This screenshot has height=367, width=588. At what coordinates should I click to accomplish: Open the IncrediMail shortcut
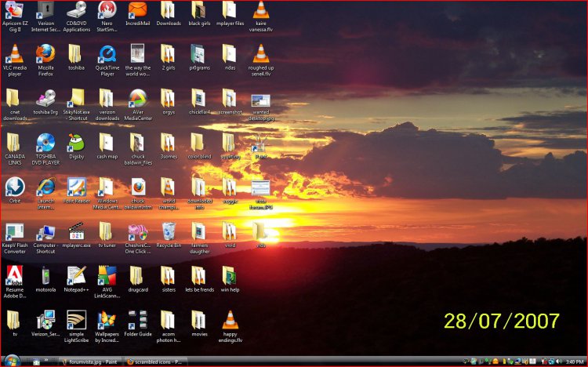(x=138, y=14)
